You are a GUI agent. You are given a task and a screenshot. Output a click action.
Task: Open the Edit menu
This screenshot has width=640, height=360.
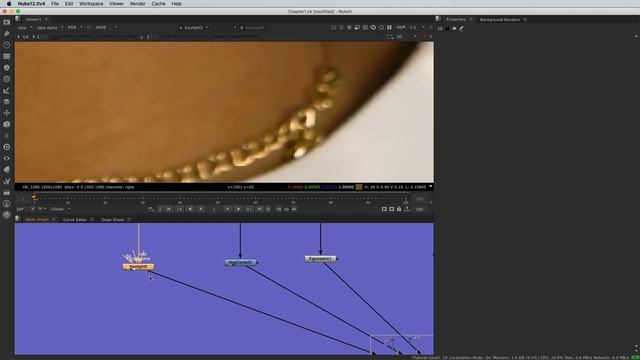(x=69, y=4)
